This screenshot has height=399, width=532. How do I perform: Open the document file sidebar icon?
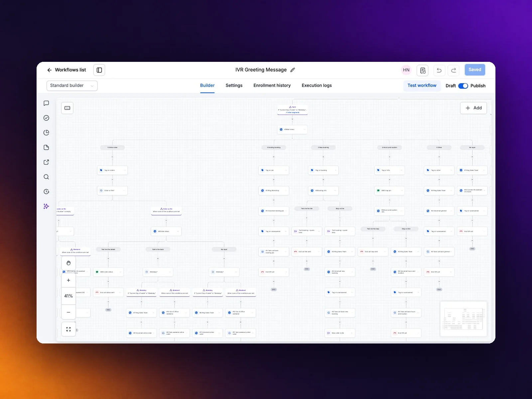click(x=46, y=147)
